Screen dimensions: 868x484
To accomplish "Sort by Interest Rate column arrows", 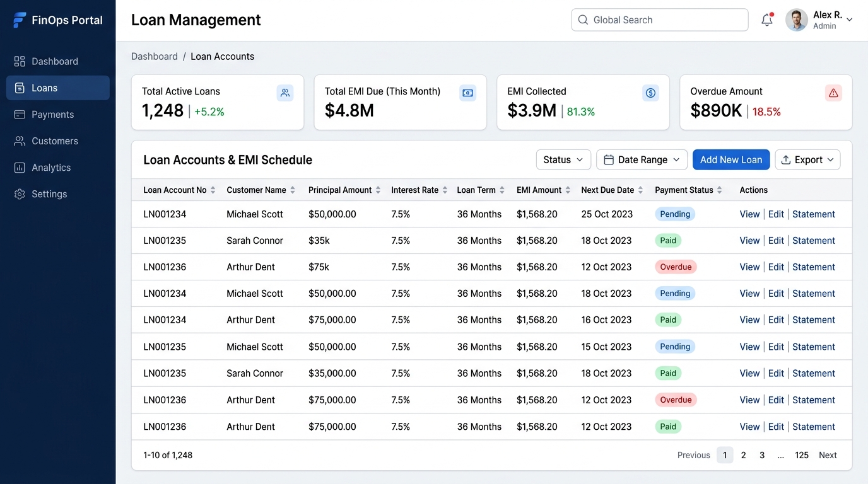I will click(x=445, y=190).
